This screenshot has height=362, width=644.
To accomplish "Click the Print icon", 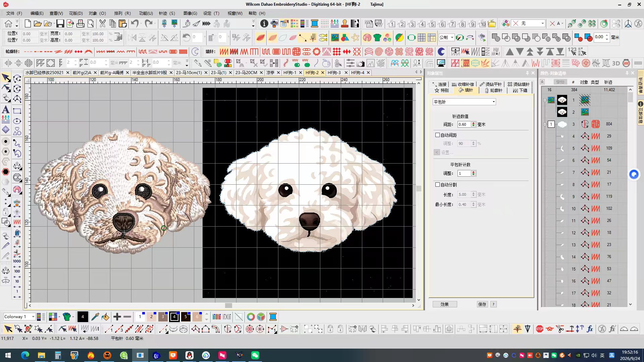I will [80, 23].
